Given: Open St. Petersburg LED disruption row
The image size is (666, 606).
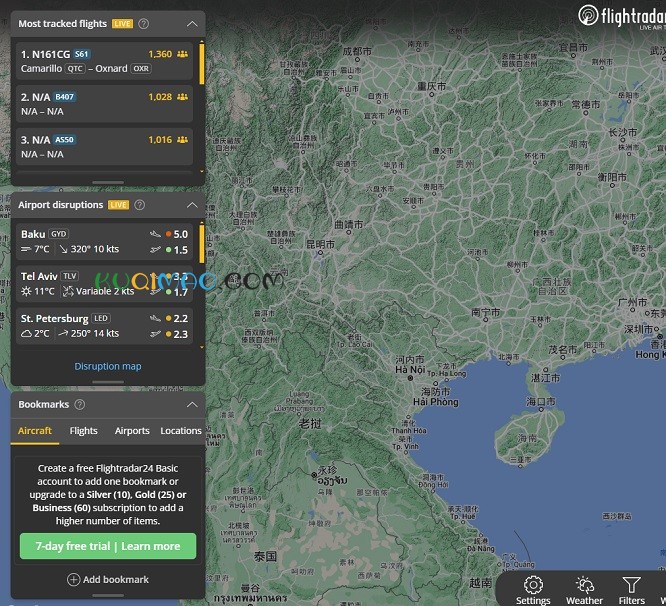Looking at the screenshot, I should tap(104, 326).
